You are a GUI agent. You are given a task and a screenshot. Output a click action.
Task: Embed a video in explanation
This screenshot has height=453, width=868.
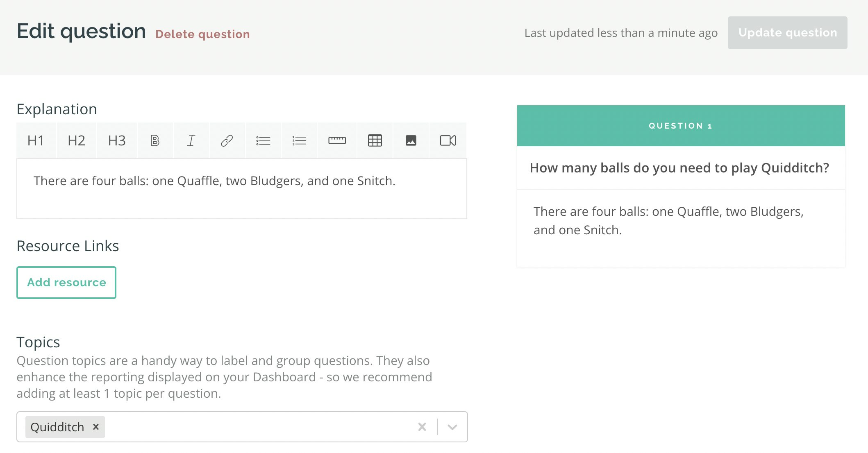point(448,140)
